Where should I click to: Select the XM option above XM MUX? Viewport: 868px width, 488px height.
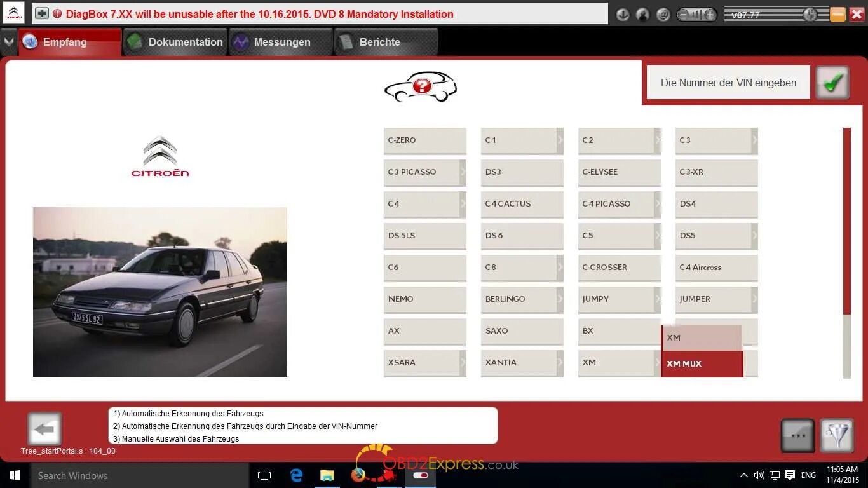tap(702, 337)
